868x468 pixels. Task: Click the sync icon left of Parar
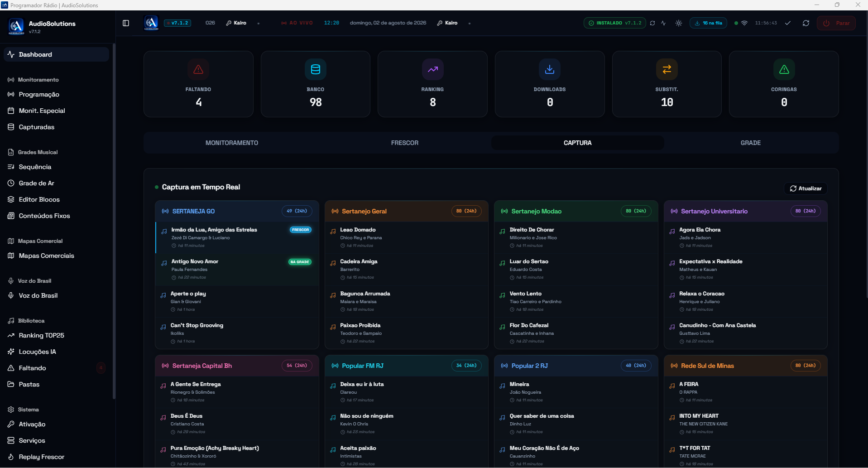click(x=806, y=23)
